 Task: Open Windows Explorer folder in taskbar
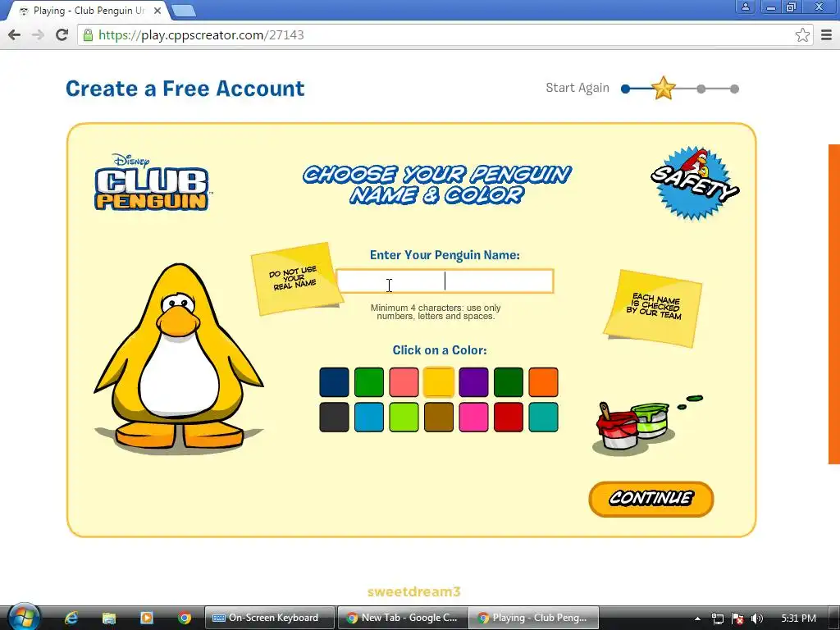pos(109,619)
